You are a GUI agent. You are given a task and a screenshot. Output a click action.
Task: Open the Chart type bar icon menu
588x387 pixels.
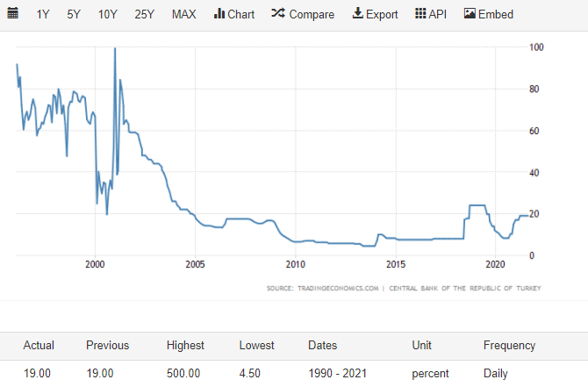[x=233, y=14]
